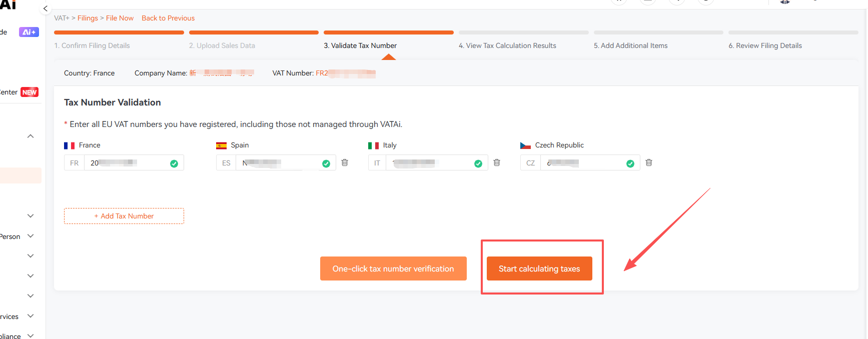Go to step 1 Confirm Filing Details
Image resolution: width=868 pixels, height=339 pixels.
coord(92,45)
